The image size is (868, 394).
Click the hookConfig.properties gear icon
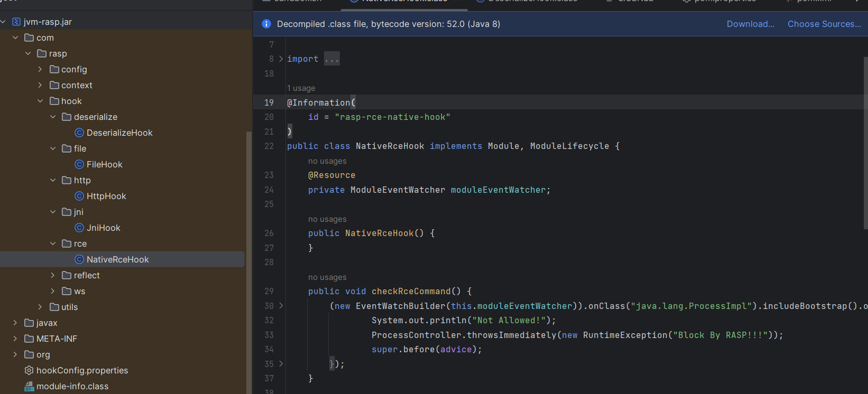[x=29, y=370]
